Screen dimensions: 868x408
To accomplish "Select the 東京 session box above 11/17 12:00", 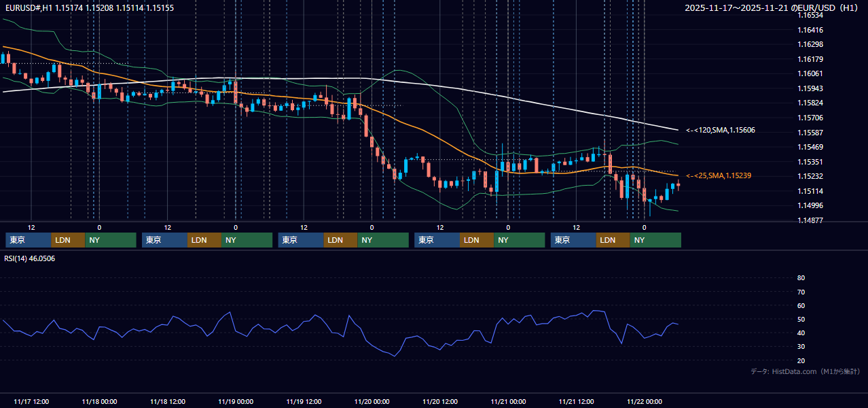I will (x=29, y=240).
